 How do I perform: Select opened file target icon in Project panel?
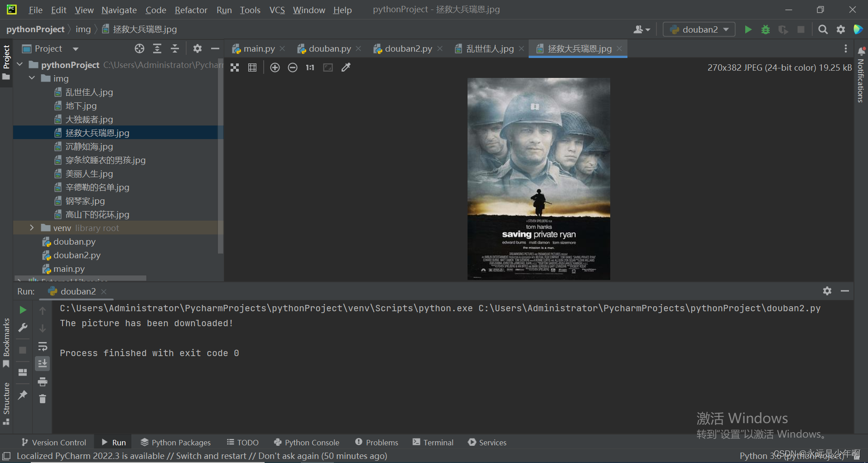tap(140, 48)
